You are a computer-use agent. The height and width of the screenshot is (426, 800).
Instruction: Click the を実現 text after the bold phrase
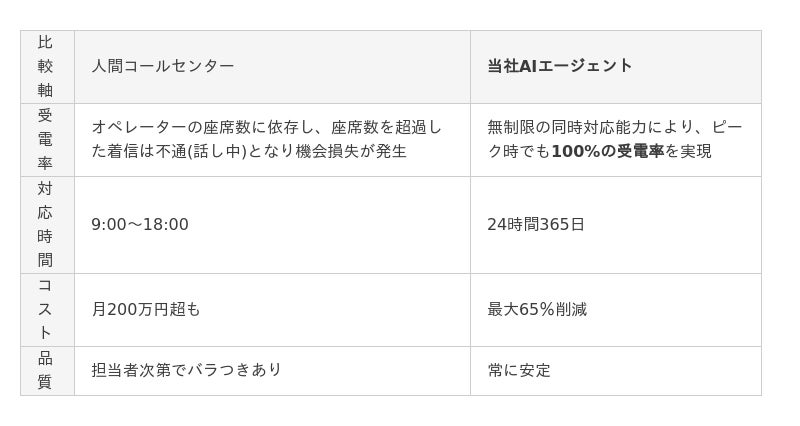(x=688, y=152)
